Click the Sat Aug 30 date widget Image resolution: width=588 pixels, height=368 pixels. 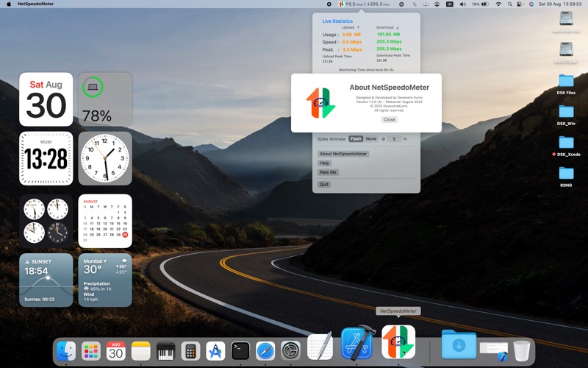[46, 99]
